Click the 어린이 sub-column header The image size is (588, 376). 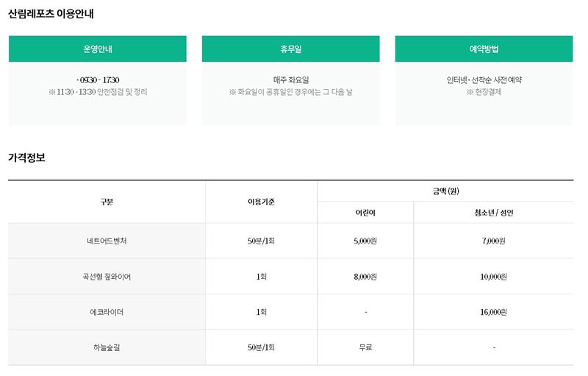(x=365, y=213)
